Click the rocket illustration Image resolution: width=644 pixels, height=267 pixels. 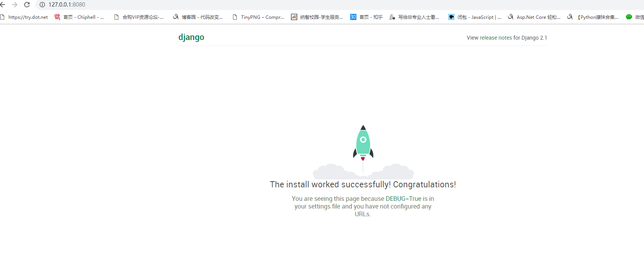click(x=363, y=152)
